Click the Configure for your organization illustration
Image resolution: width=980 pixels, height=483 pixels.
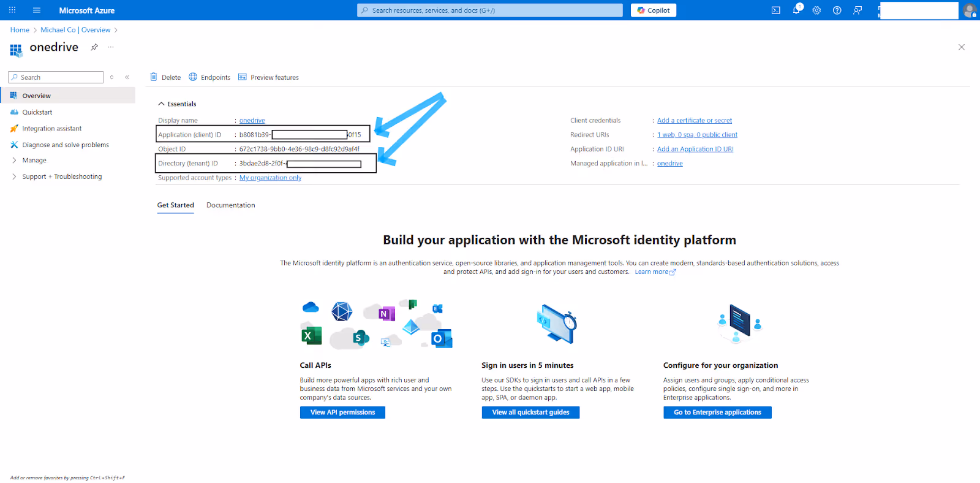(740, 323)
